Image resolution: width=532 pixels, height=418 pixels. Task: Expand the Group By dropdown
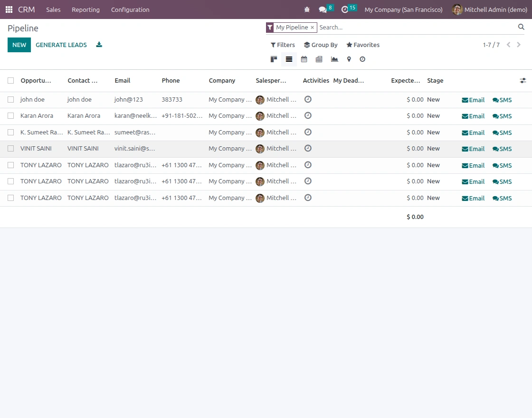pyautogui.click(x=321, y=45)
